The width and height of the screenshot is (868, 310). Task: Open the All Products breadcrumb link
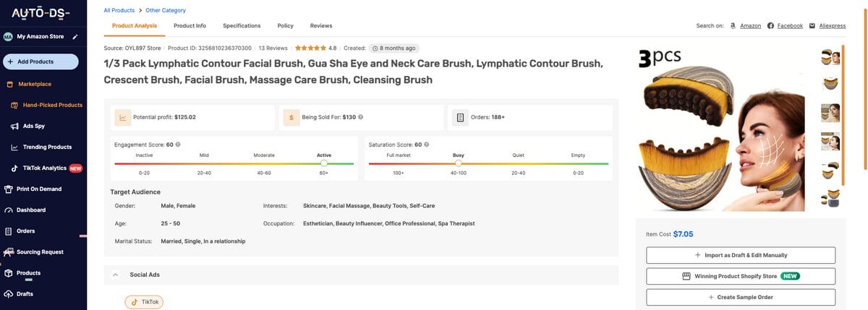(119, 10)
